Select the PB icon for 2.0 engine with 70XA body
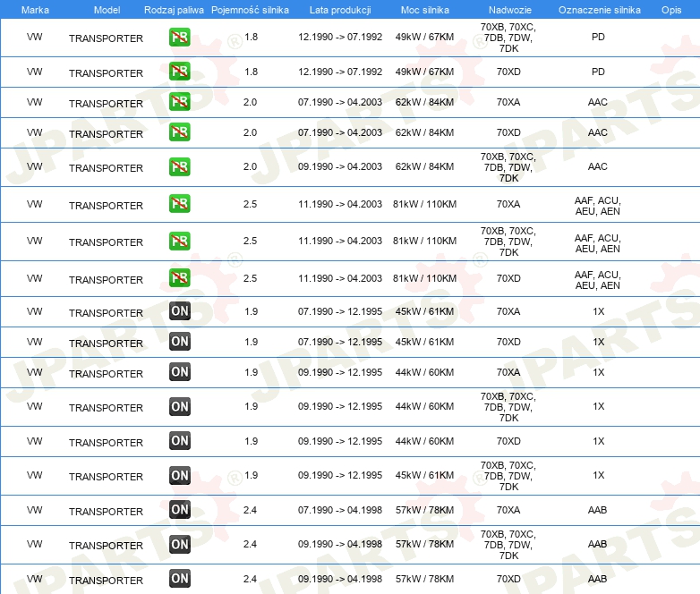This screenshot has width=700, height=594. pos(179,102)
